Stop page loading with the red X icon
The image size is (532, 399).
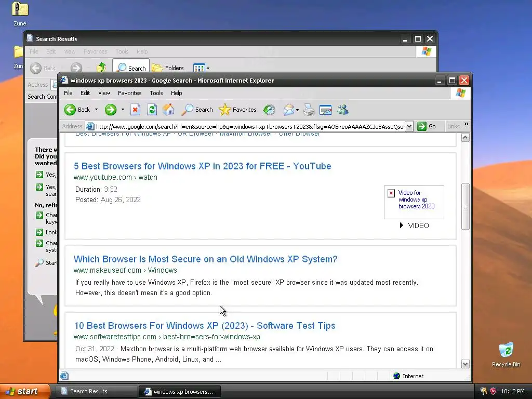point(135,110)
